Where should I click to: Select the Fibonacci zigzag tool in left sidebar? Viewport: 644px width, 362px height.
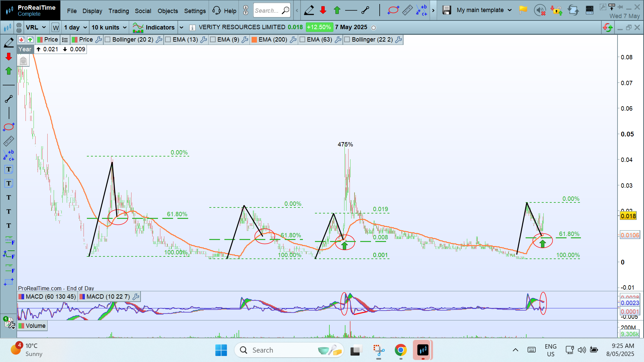[x=9, y=254]
